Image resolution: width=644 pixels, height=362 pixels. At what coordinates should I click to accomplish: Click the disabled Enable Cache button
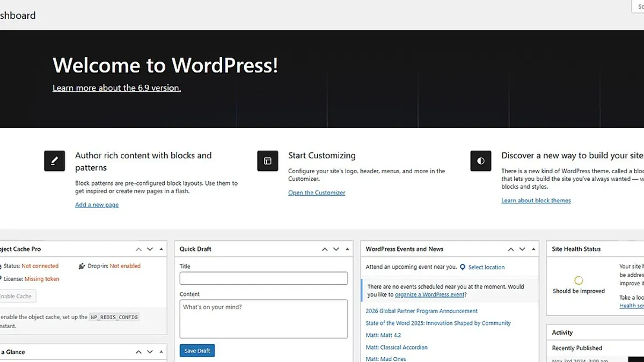17,296
